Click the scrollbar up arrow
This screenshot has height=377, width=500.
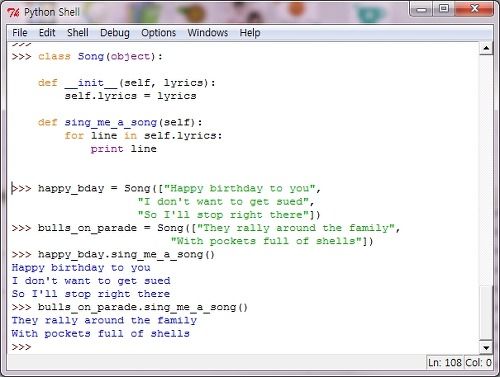(x=486, y=48)
